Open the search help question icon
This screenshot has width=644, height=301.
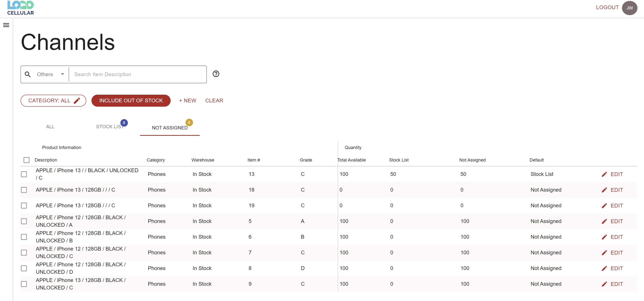pos(216,74)
